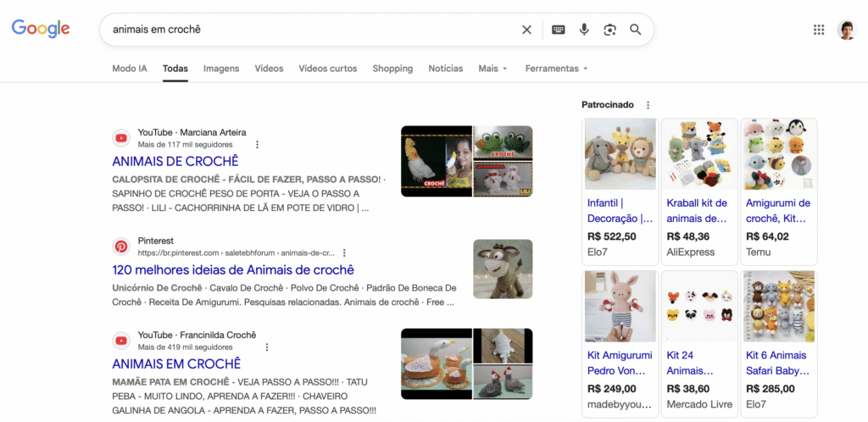This screenshot has height=422, width=868.
Task: Open Kit 24 Animais Mercado Livre link
Action: 690,363
